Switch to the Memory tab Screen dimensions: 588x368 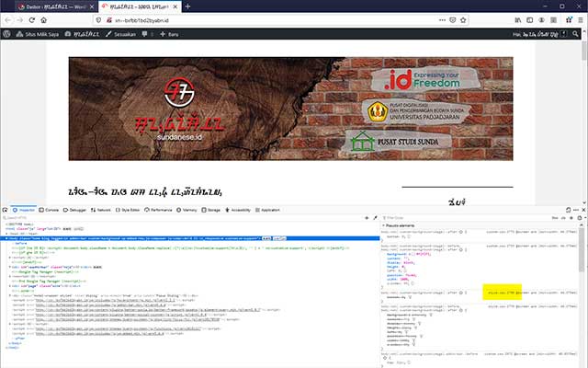click(187, 210)
